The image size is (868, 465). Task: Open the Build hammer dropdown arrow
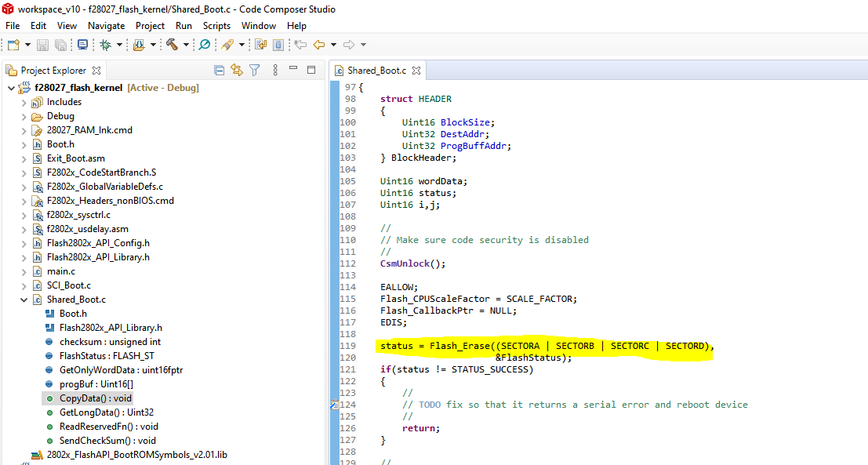click(186, 45)
